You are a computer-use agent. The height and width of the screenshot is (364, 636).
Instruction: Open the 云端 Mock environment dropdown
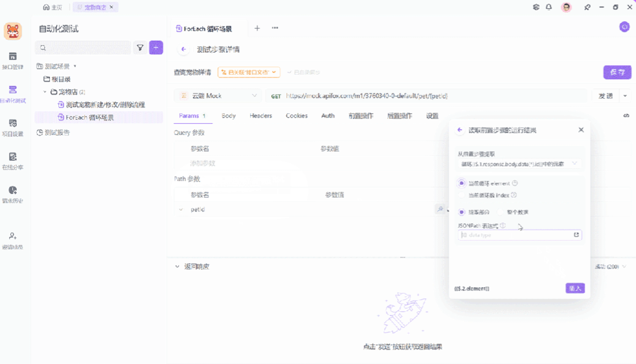coord(217,95)
